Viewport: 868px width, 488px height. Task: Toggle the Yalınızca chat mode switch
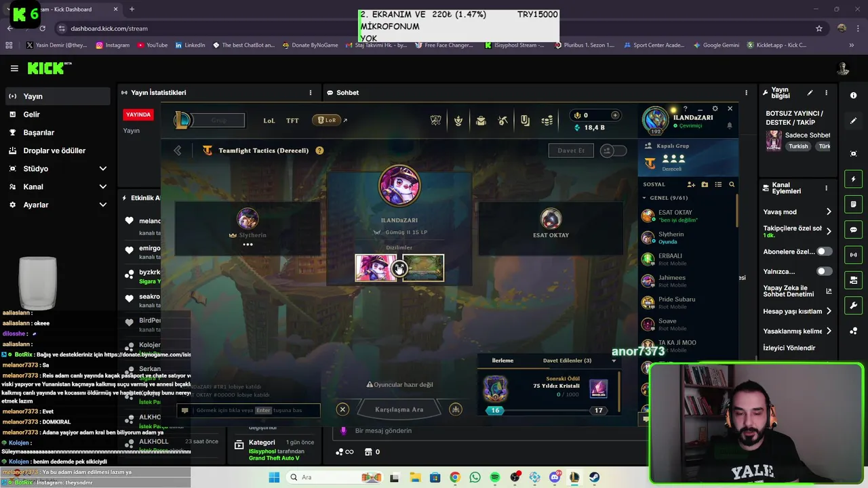[x=824, y=271]
